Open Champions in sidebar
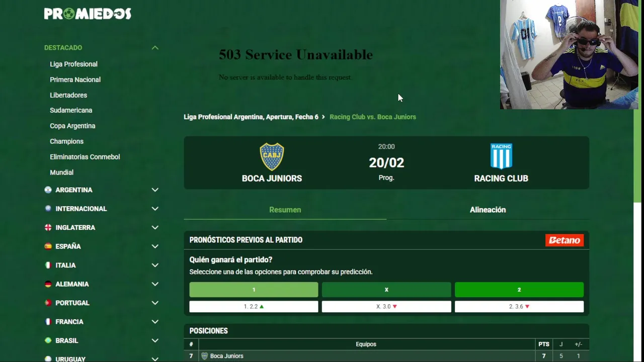The width and height of the screenshot is (644, 362). (66, 141)
